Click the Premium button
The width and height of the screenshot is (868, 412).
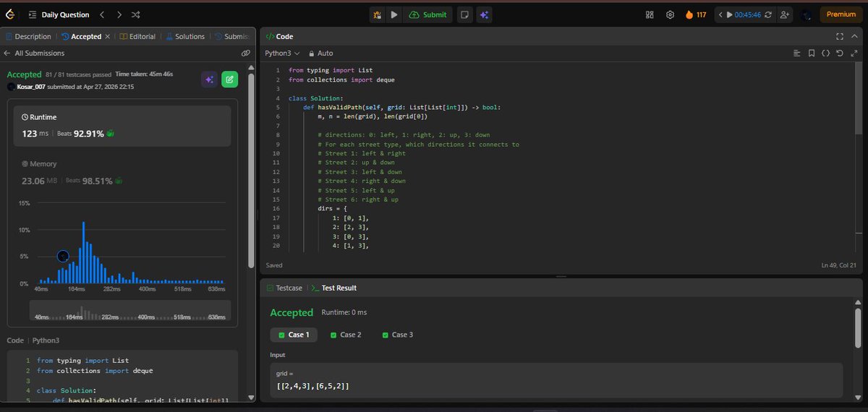pos(841,14)
